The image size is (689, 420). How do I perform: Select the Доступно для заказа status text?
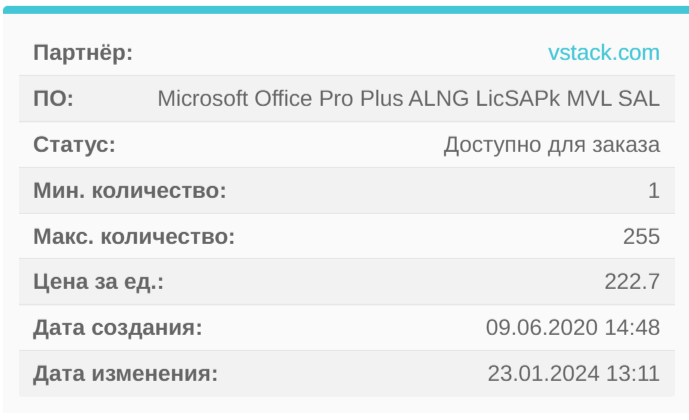pos(551,145)
